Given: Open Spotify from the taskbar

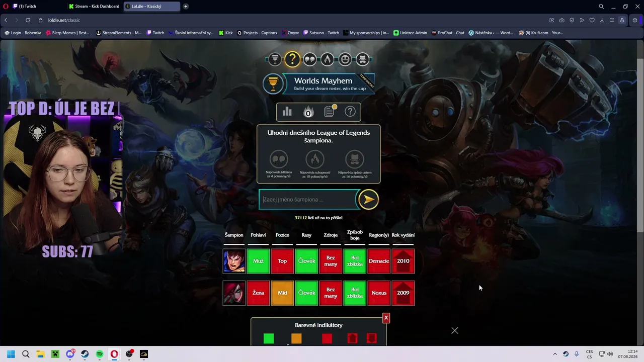Looking at the screenshot, I should point(100,354).
